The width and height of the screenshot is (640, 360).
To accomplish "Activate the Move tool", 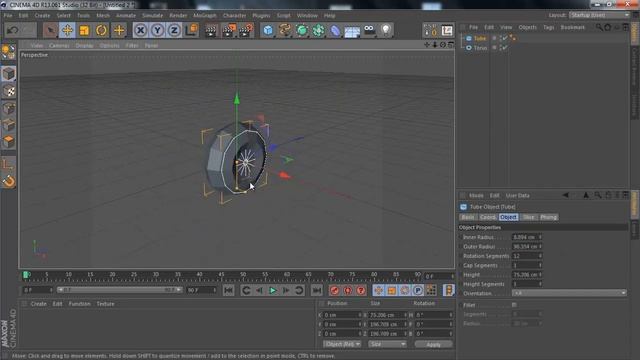I will [x=67, y=30].
